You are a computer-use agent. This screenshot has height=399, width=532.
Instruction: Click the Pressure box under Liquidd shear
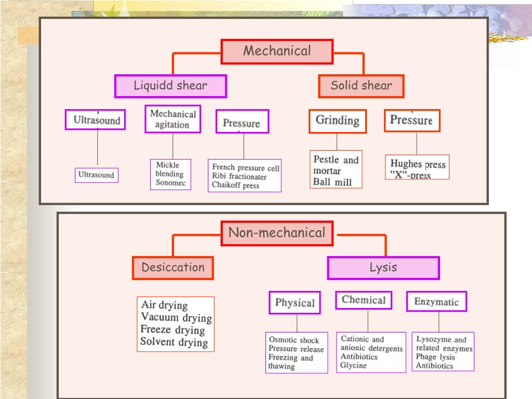pos(242,122)
